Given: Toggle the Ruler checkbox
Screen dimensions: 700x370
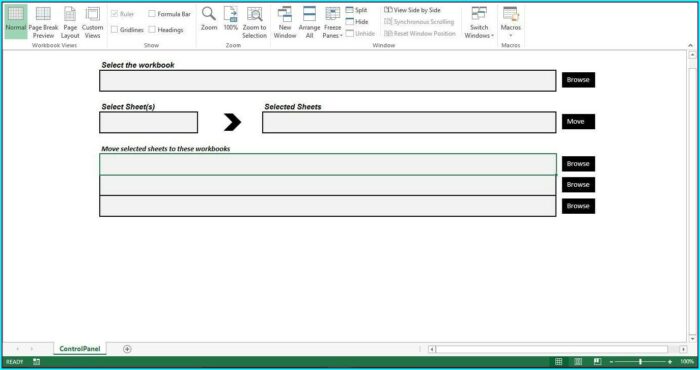Looking at the screenshot, I should pos(115,14).
